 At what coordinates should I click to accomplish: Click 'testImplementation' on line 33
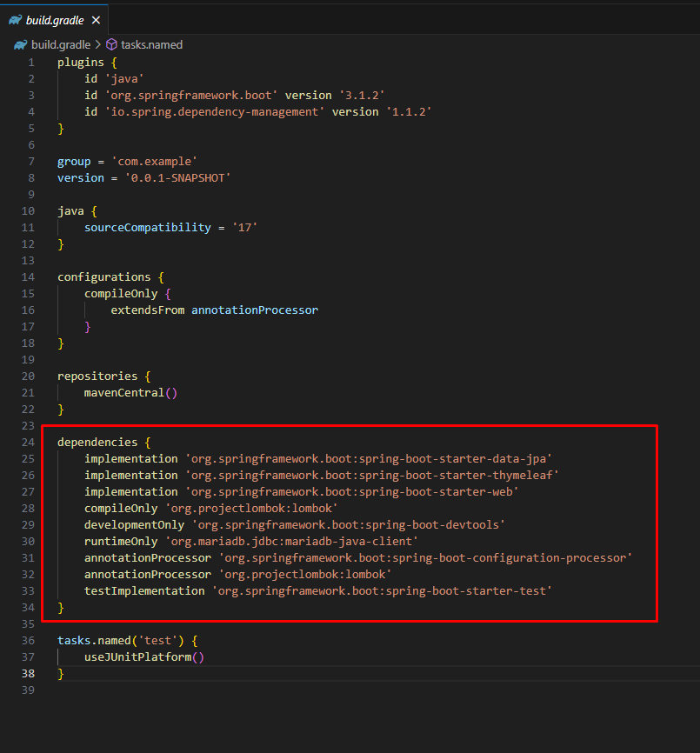coord(144,590)
